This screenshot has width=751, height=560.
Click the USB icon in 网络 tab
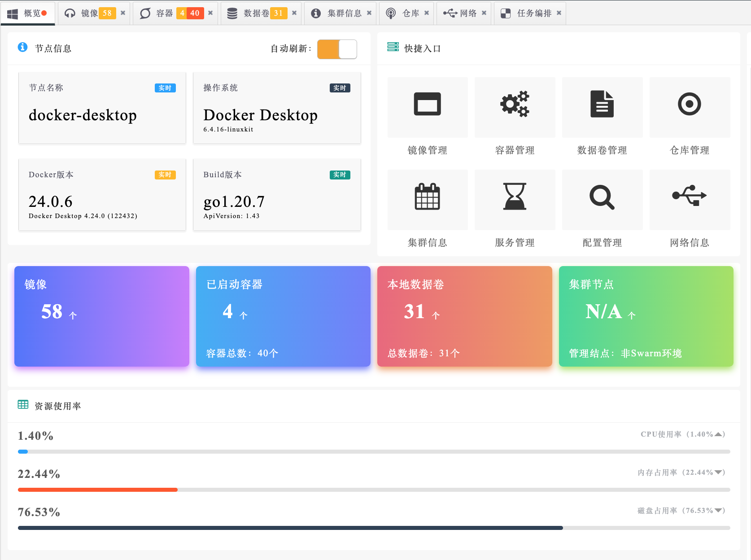pos(450,13)
